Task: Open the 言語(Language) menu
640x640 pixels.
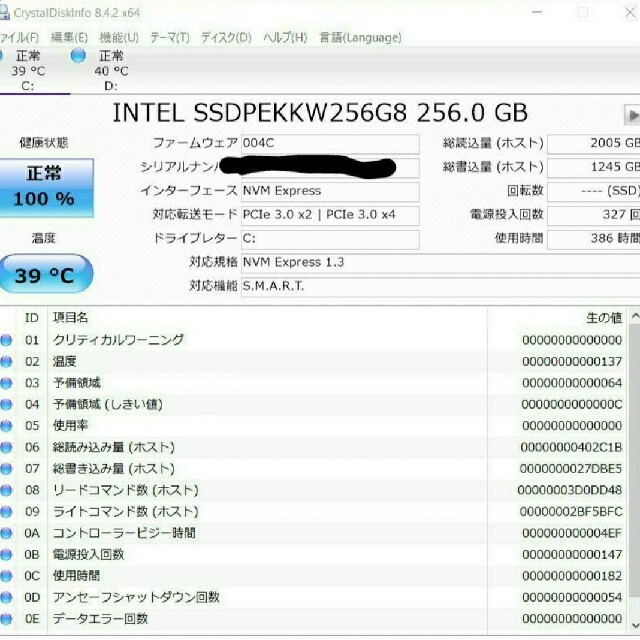Action: (360, 38)
